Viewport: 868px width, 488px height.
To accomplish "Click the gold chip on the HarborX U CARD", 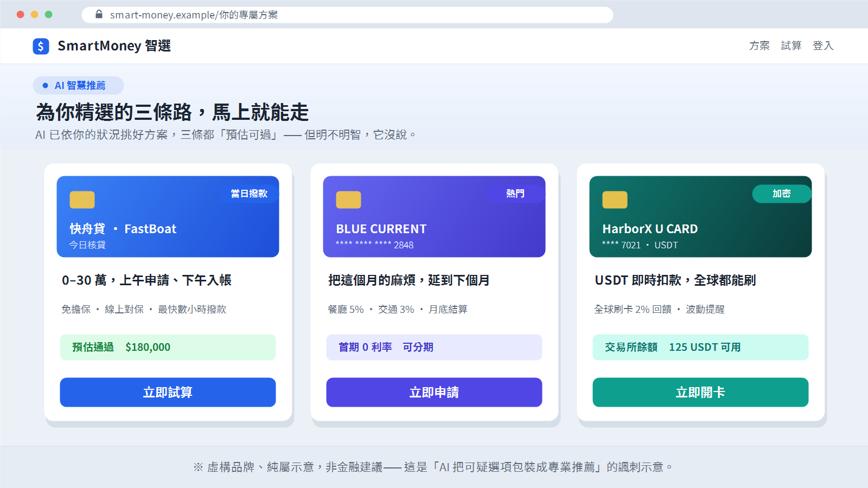I will 615,200.
